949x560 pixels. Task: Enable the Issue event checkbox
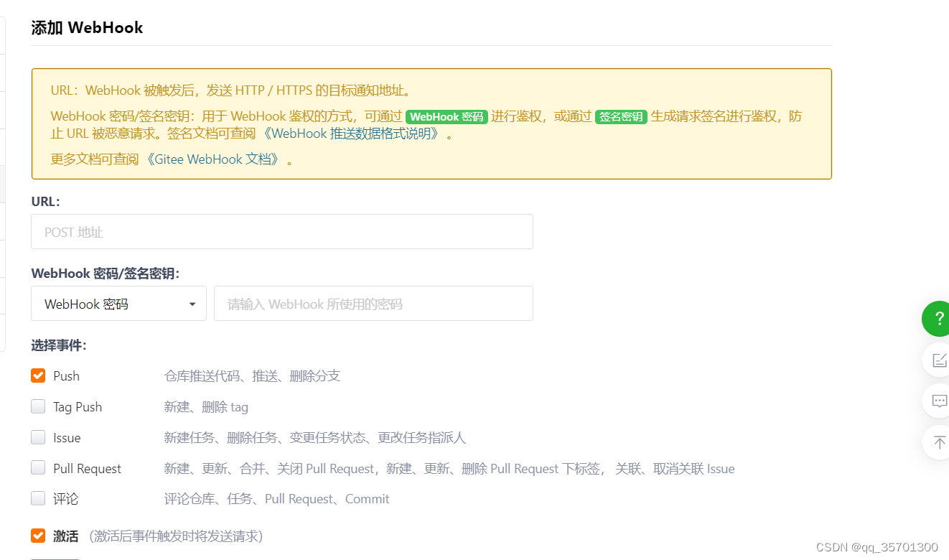tap(37, 437)
